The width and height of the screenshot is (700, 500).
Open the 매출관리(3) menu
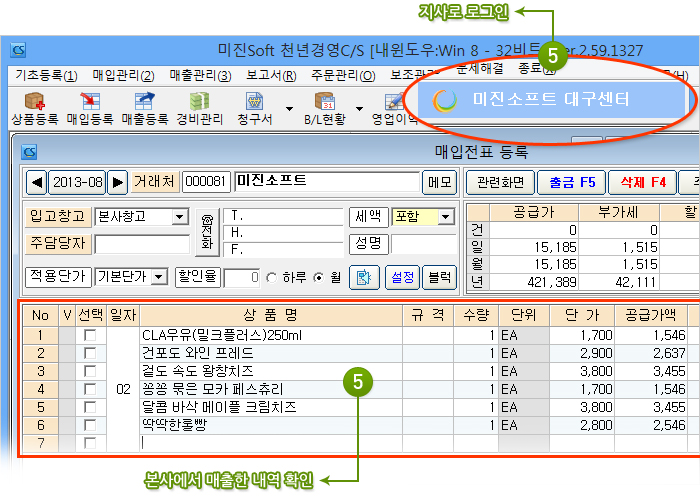coord(200,75)
